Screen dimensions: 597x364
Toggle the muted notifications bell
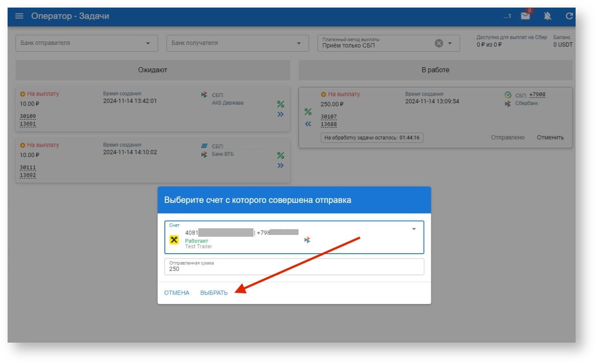coord(548,16)
